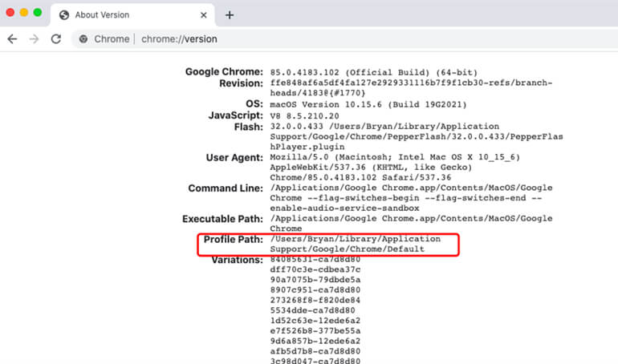Click the Command Line label

coord(226,188)
